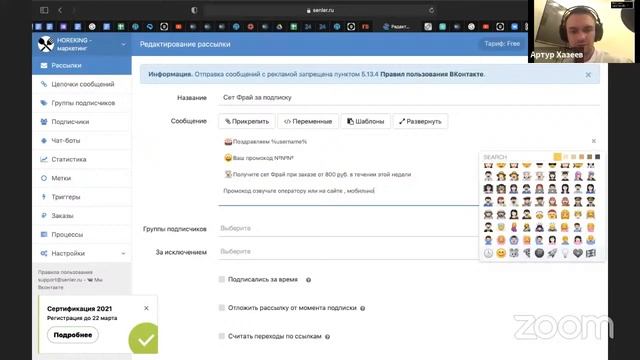The height and width of the screenshot is (360, 640).
Task: Click the Триггеры lightning icon
Action: 44,197
